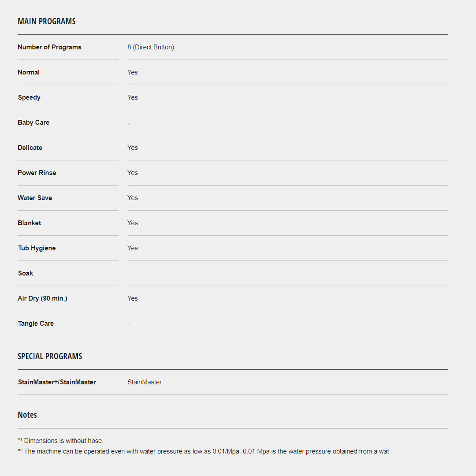Click the Normal program row label

pos(29,72)
